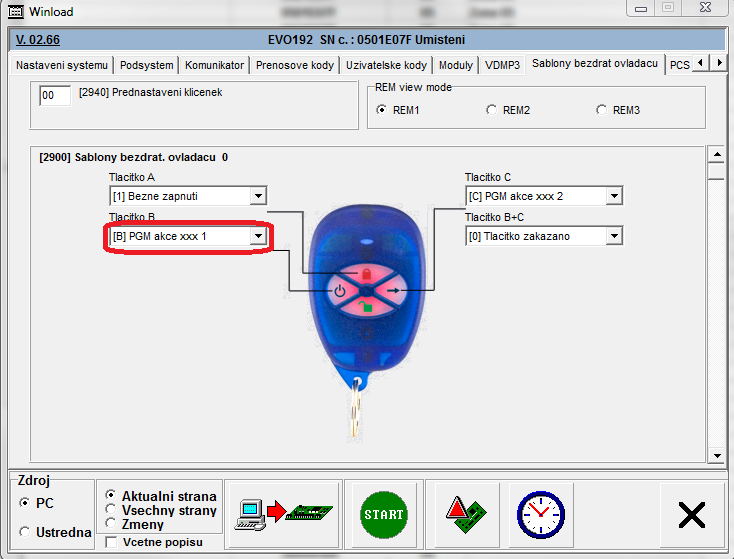Expand the Tlacitko A dropdown
The height and width of the screenshot is (559, 734).
[258, 196]
